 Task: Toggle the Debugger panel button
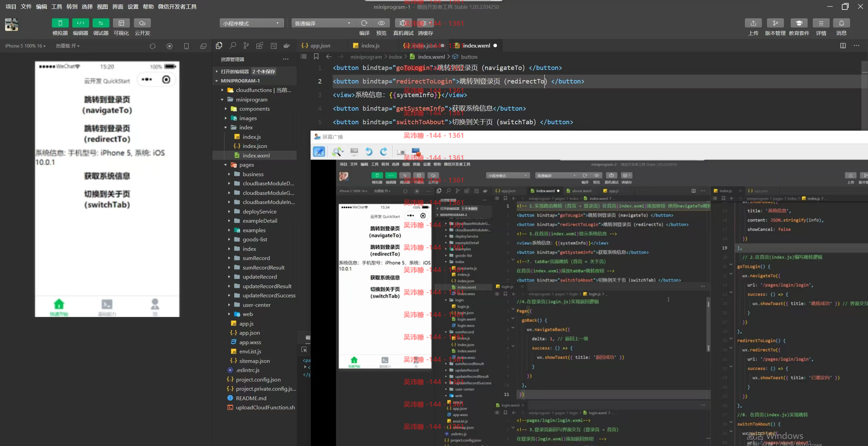[x=101, y=23]
